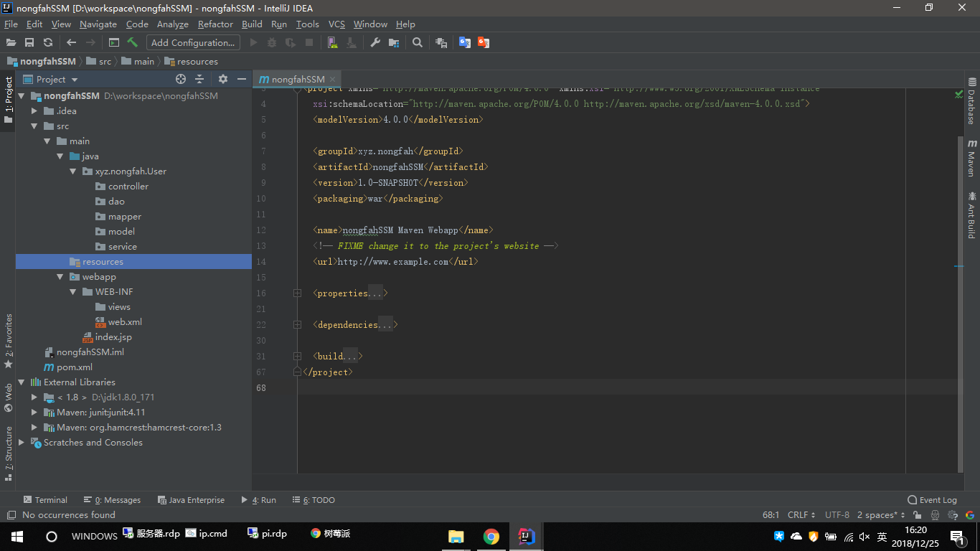
Task: Click tool windows quick-access icon bottom-left
Action: [11, 515]
